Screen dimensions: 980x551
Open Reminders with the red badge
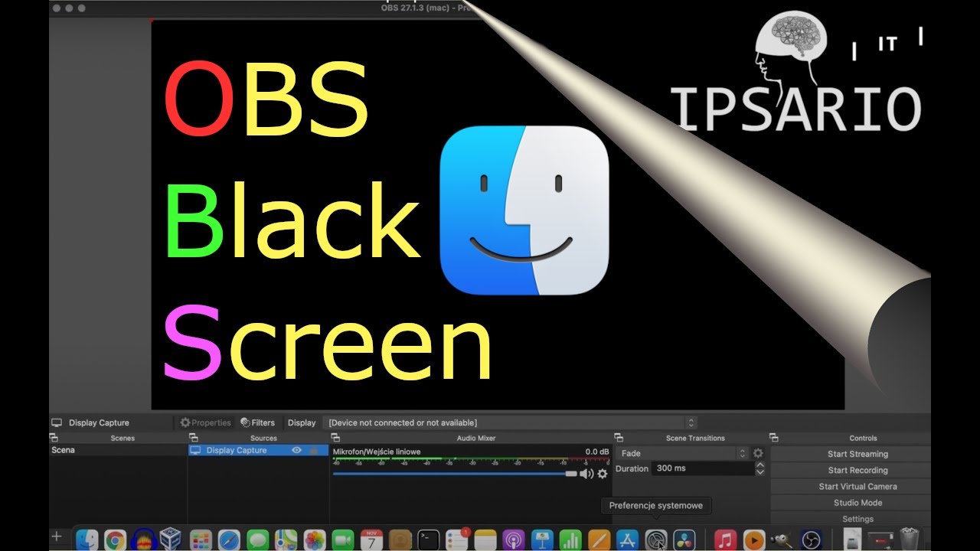(457, 540)
